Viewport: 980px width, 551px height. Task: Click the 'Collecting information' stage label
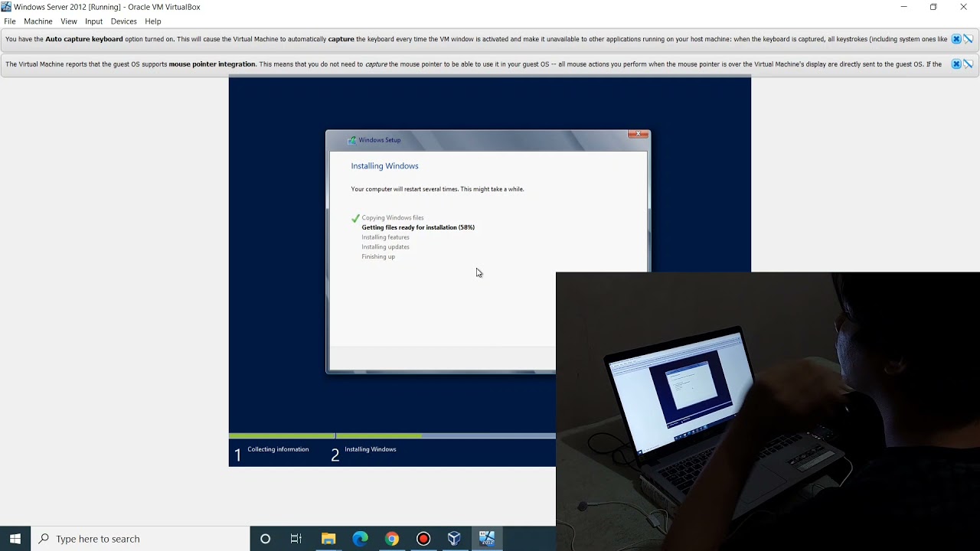pos(278,449)
